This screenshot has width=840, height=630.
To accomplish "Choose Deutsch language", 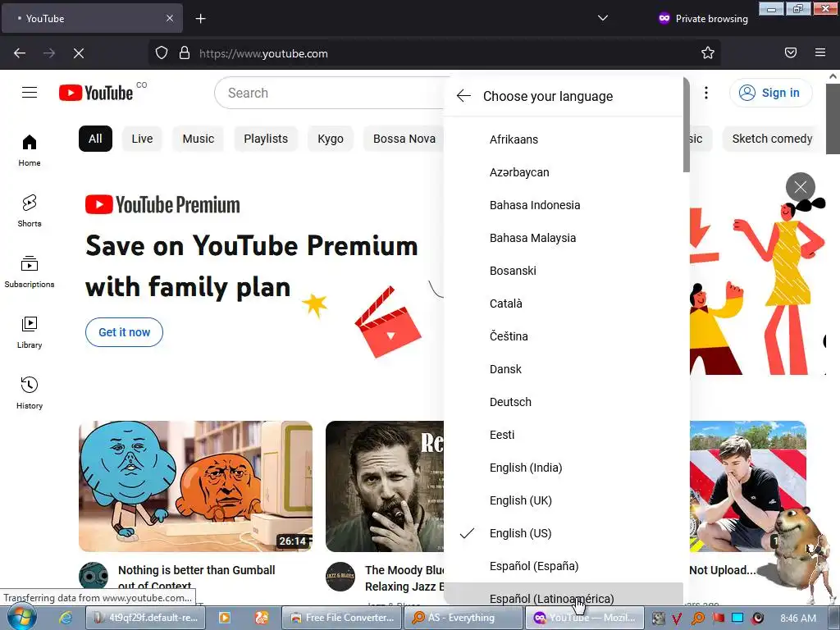I will pos(564,402).
